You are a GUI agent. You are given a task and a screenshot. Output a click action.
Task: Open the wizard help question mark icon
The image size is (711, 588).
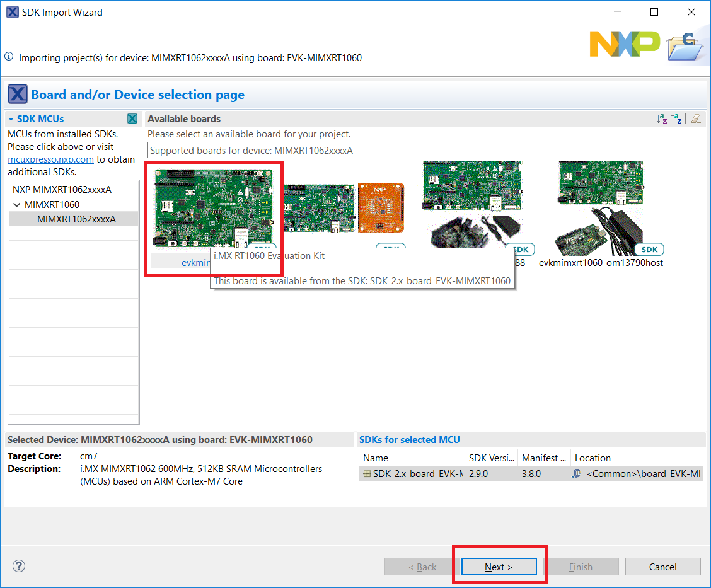19,566
